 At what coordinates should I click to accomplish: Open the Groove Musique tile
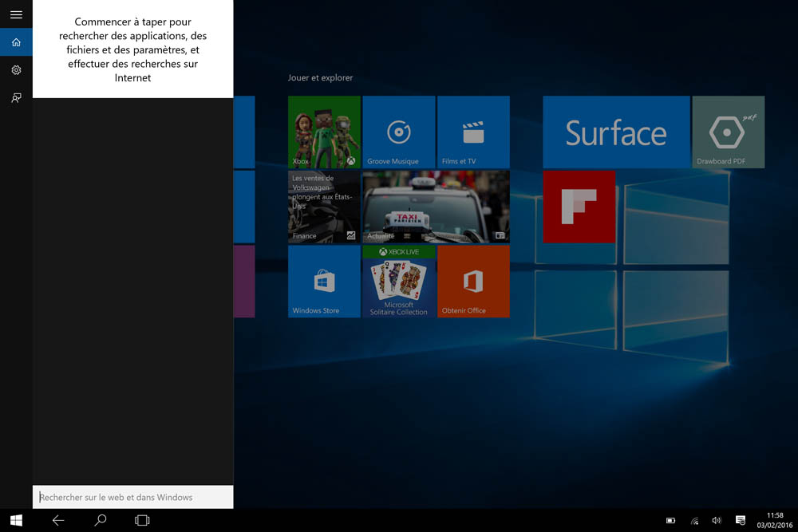coord(399,132)
